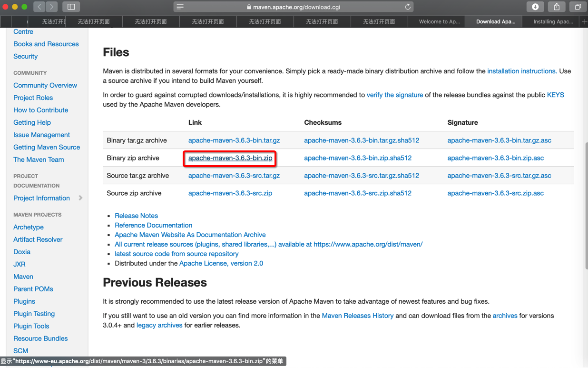Download apache-maven-3.6.3-bin.tar.gz
This screenshot has width=588, height=368.
(x=234, y=140)
